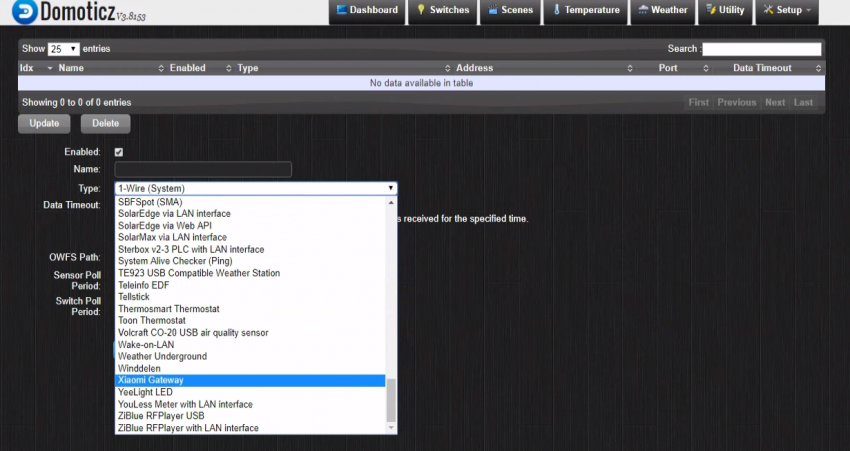This screenshot has width=850, height=451.
Task: Click the dropdown list scrollbar thumb
Action: tap(391, 400)
